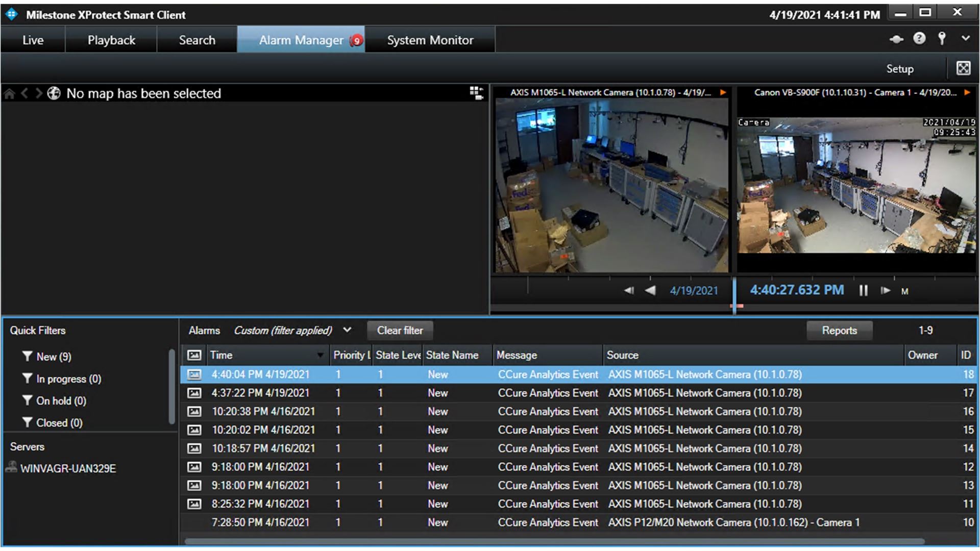
Task: Switch to the Playback tab
Action: [111, 40]
